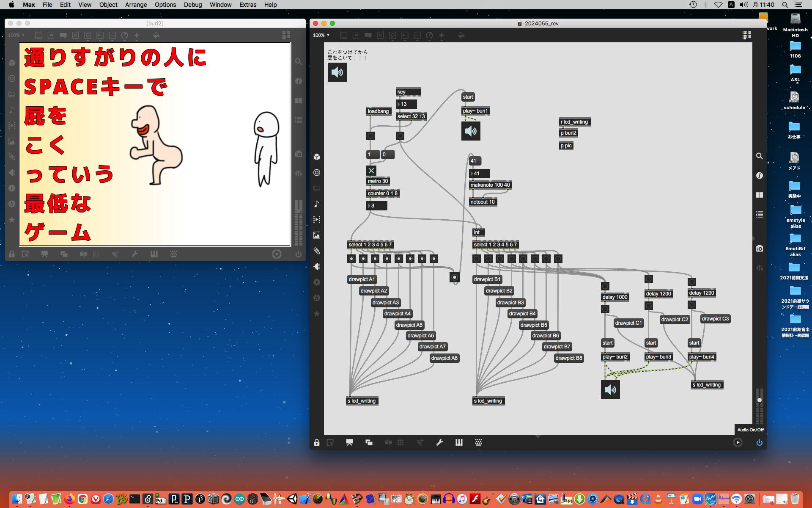
Task: Click the wrench inspector icon in bottom toolbar
Action: [439, 442]
